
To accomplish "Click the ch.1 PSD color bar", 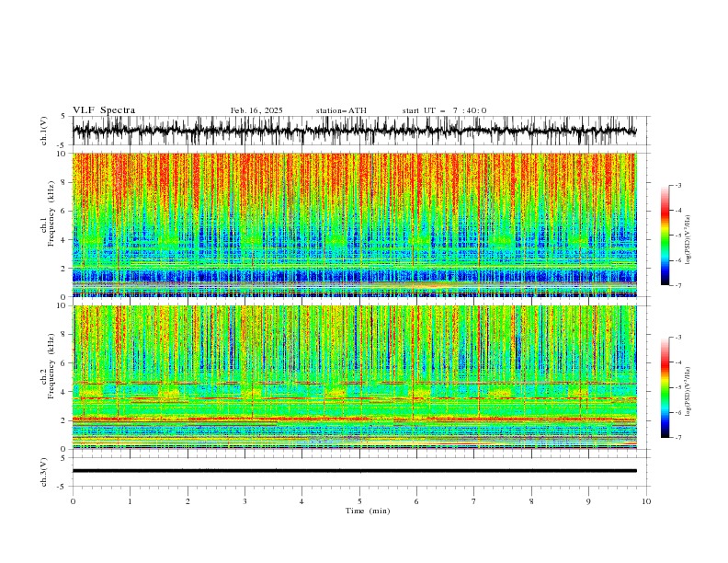I will (x=665, y=236).
